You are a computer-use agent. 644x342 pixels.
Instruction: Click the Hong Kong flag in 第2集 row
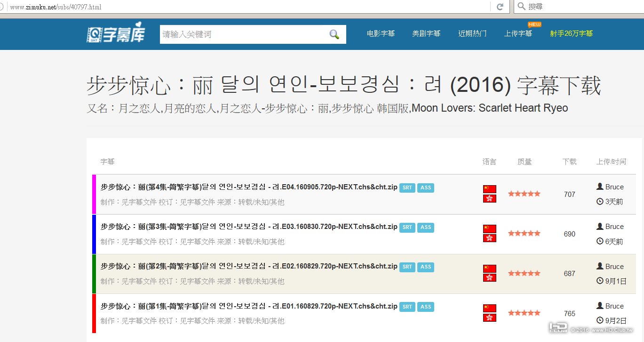pos(490,278)
